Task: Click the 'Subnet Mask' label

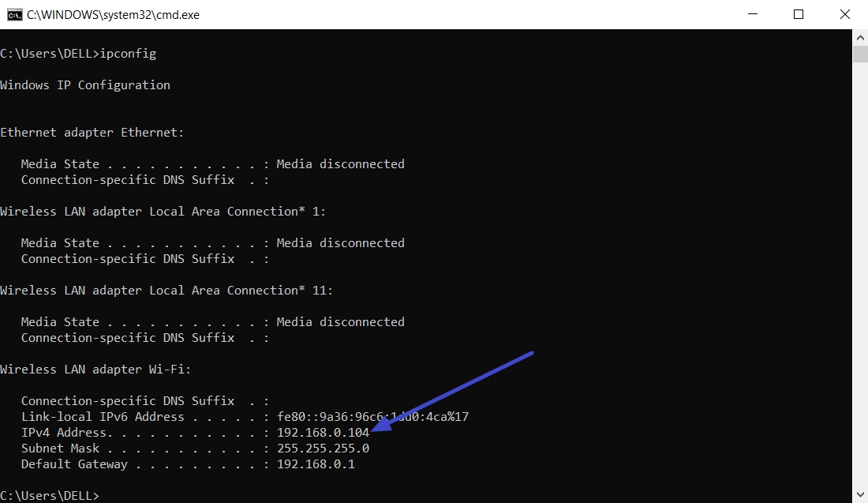Action: coord(60,449)
